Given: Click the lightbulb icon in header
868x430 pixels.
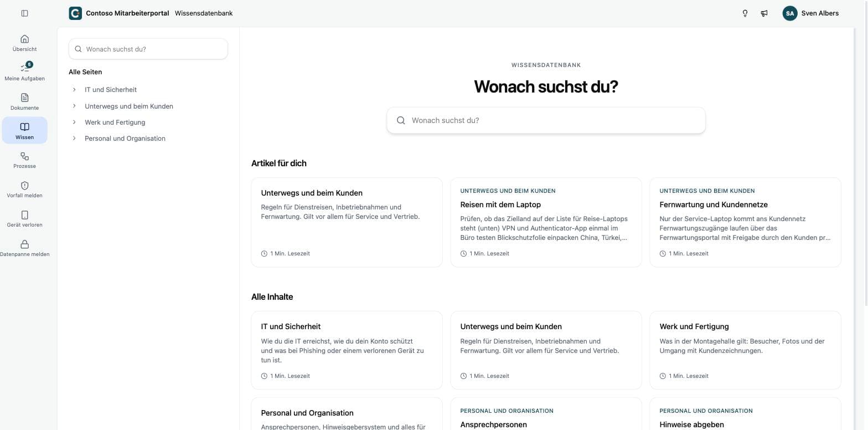Looking at the screenshot, I should point(745,13).
